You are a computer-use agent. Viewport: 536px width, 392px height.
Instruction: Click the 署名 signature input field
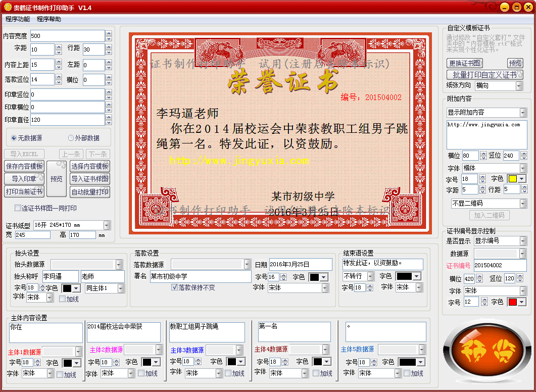click(200, 277)
